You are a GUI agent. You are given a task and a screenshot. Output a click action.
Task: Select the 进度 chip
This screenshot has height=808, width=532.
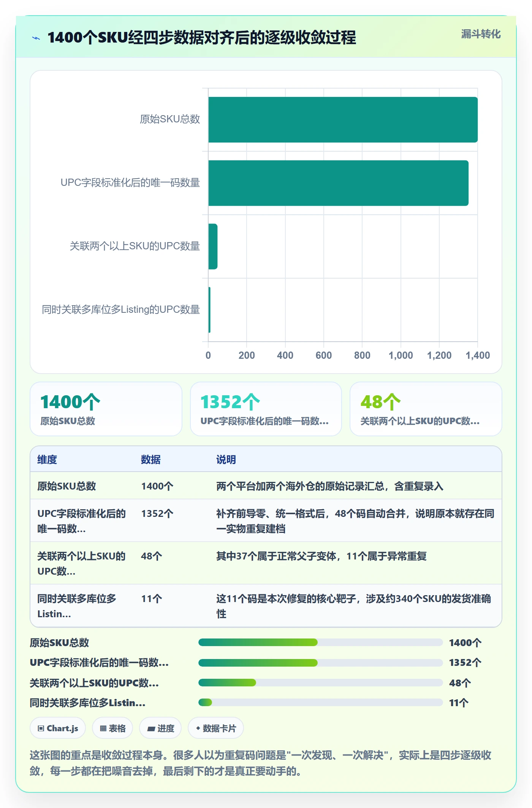[160, 728]
